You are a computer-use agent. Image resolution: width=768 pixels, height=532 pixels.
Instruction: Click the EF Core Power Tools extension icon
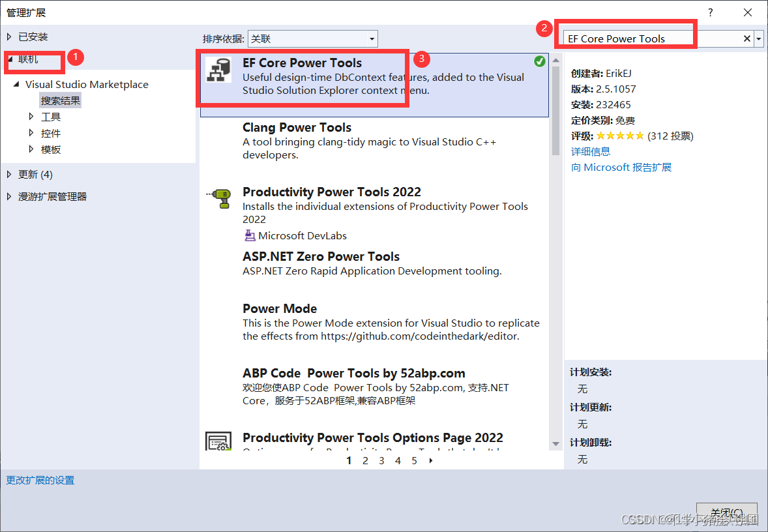pyautogui.click(x=218, y=70)
